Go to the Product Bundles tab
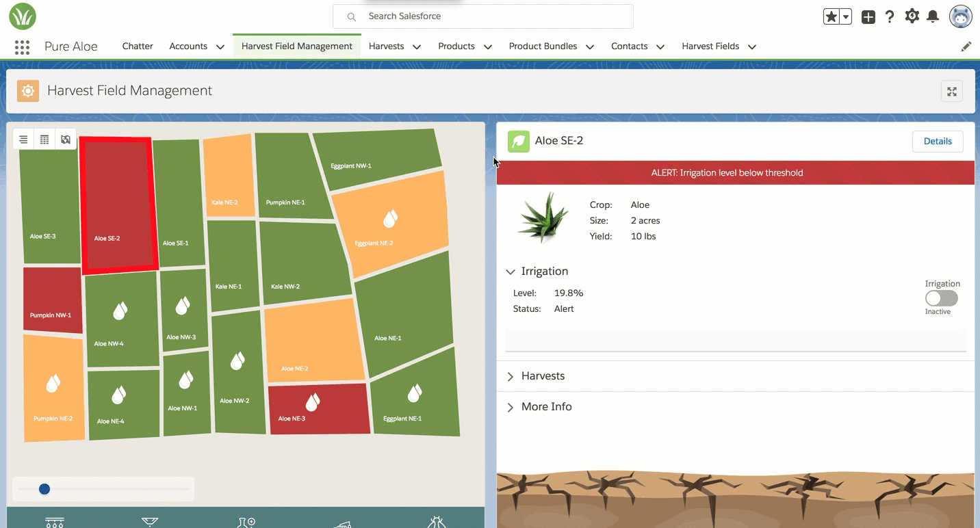 [543, 47]
